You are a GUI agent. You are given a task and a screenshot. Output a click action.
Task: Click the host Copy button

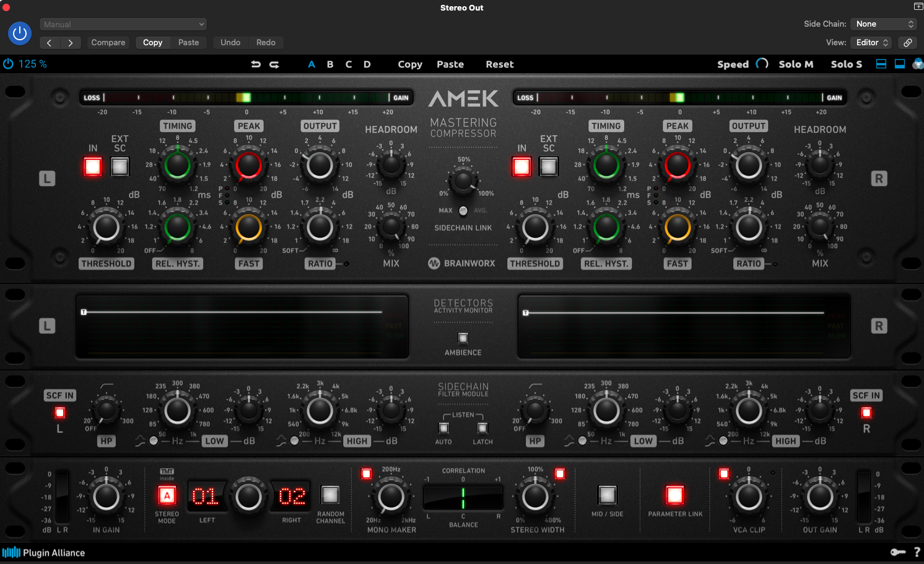(152, 42)
